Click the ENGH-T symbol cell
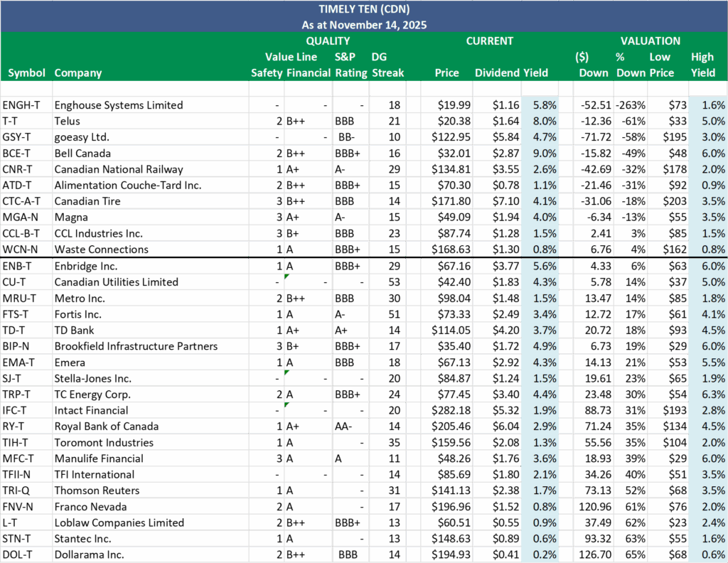 (x=26, y=105)
